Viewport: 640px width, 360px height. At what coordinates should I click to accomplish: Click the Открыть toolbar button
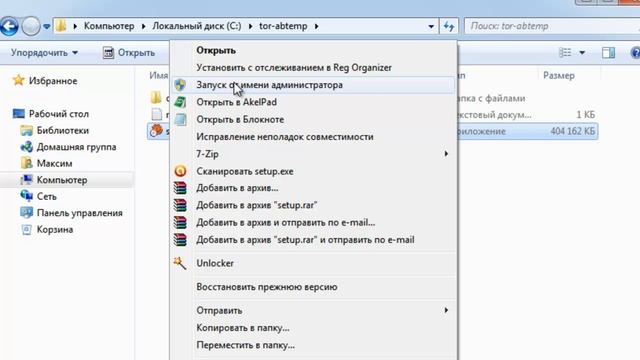point(129,53)
